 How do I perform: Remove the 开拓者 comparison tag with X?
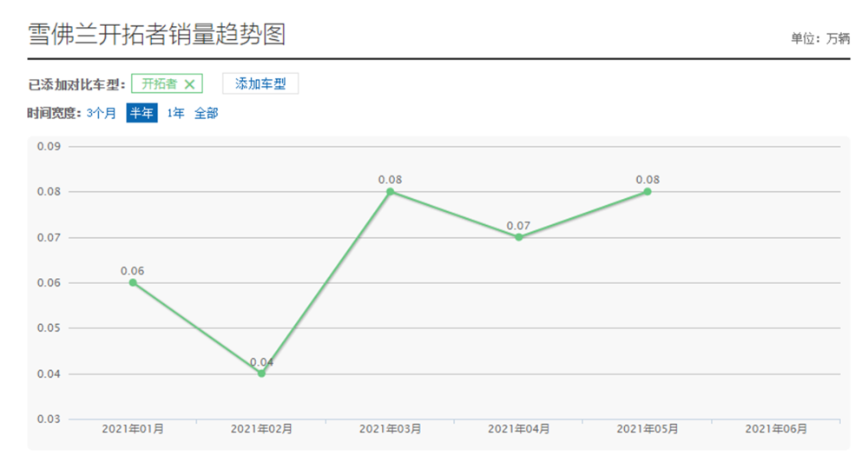point(189,84)
